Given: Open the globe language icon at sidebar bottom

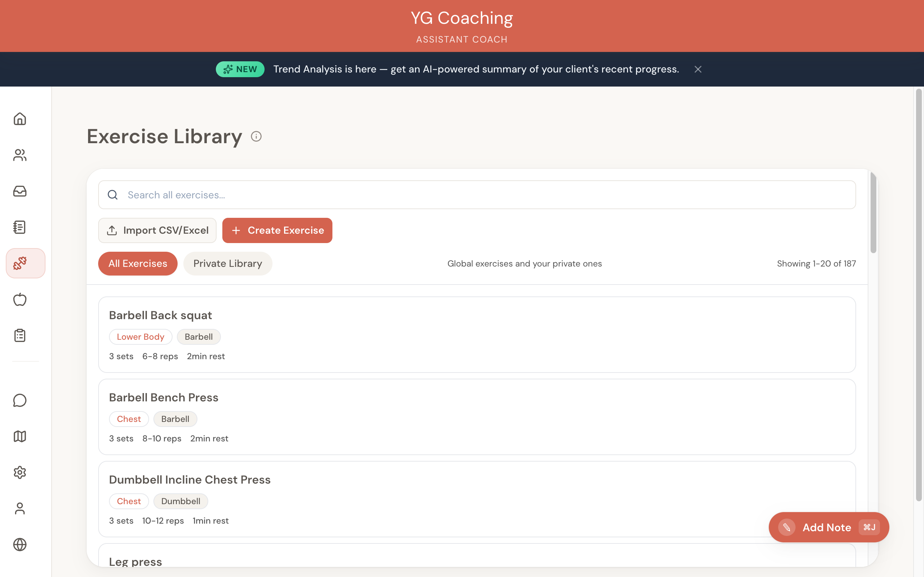Looking at the screenshot, I should pos(19,545).
